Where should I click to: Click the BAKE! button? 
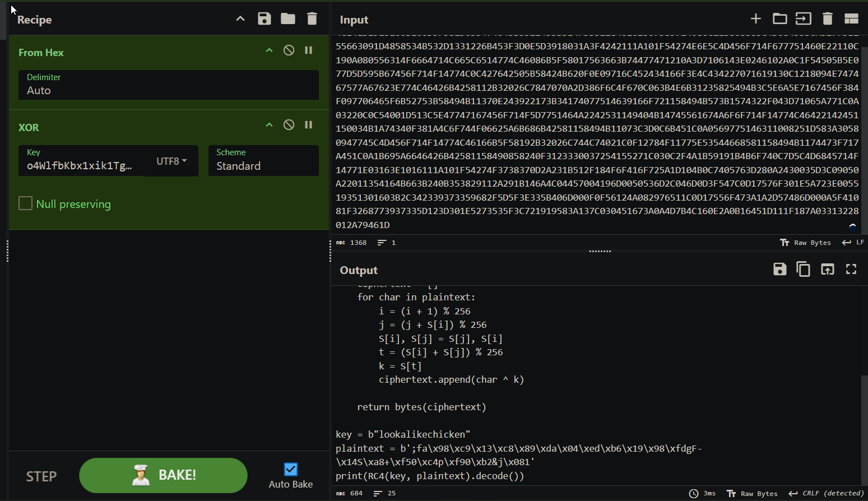(x=163, y=475)
